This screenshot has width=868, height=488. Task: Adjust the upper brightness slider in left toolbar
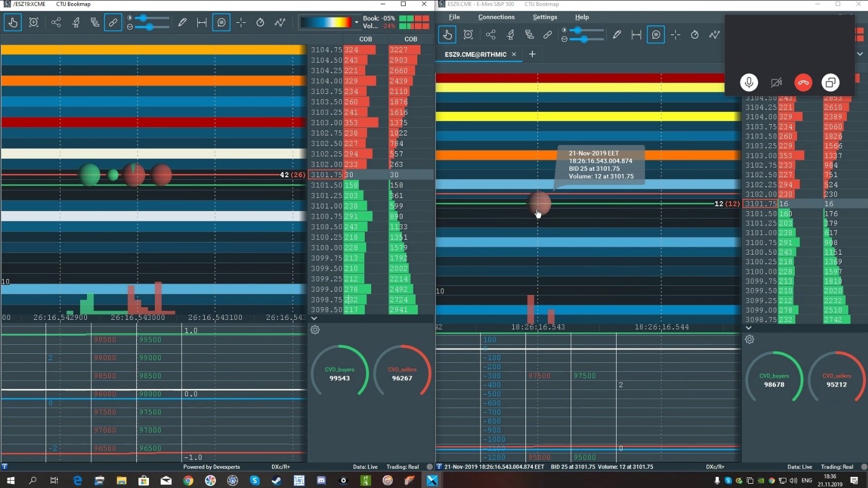click(144, 18)
